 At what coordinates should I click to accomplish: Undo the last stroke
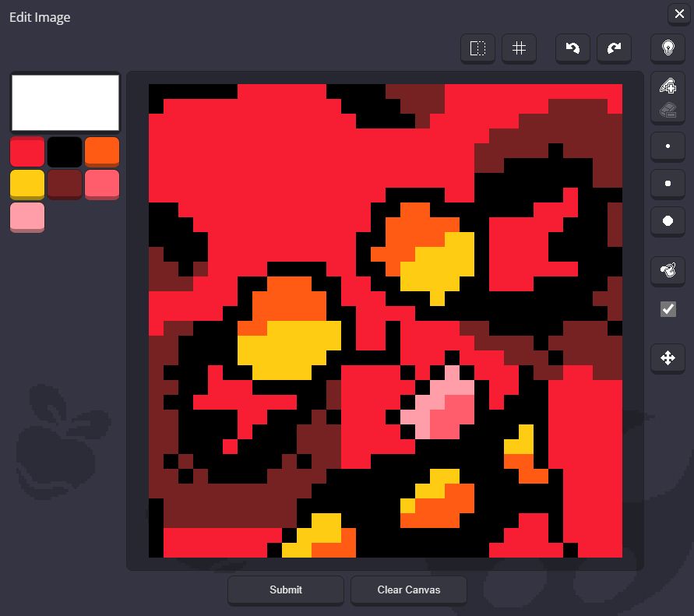point(572,48)
